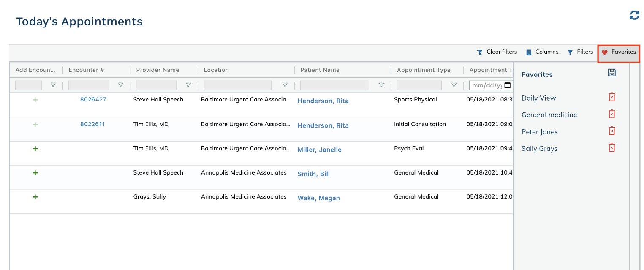Select the Psych Eval cell
This screenshot has height=270, width=644.
point(409,148)
